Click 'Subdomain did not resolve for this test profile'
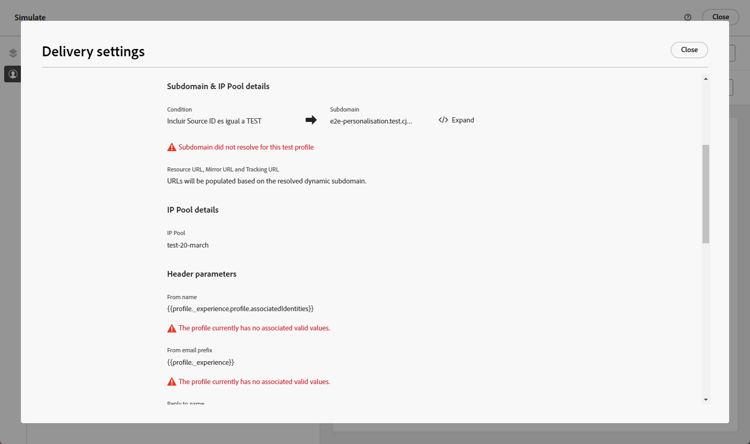This screenshot has width=750, height=444. [x=246, y=147]
